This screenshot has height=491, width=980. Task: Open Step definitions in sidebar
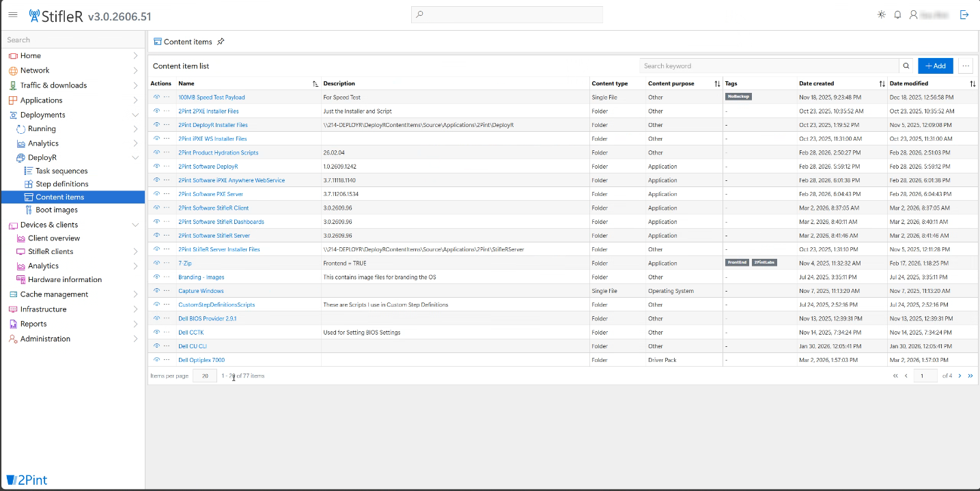click(62, 184)
